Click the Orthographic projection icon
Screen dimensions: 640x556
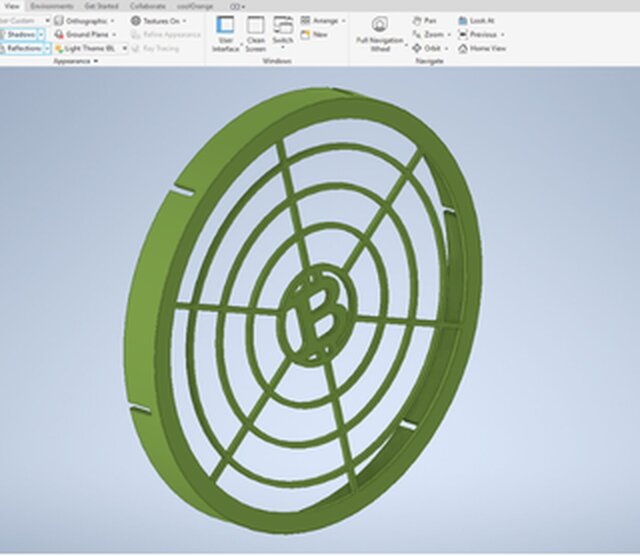click(x=59, y=20)
